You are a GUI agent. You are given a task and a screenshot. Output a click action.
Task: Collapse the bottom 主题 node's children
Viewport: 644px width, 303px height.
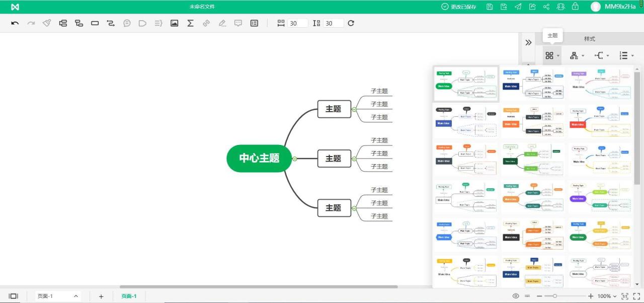pyautogui.click(x=354, y=208)
